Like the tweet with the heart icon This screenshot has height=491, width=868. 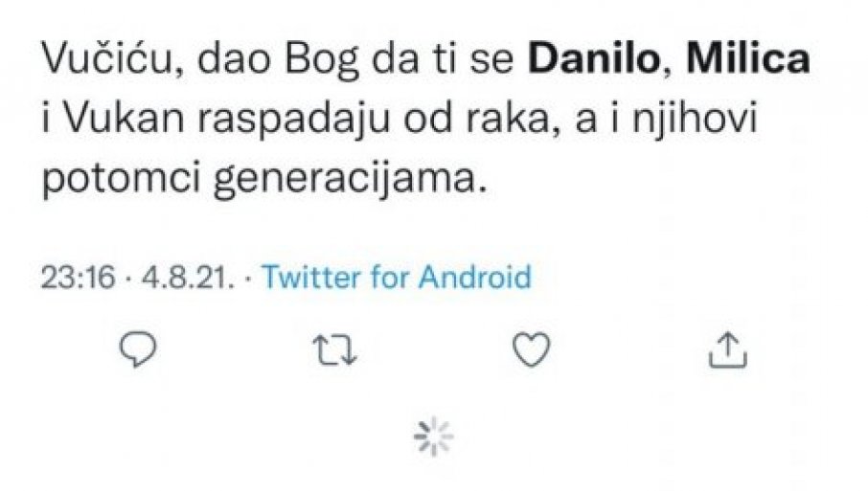point(531,350)
